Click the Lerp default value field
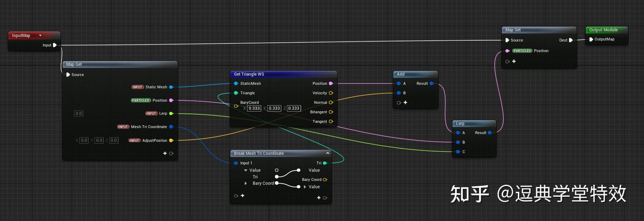 (79, 113)
